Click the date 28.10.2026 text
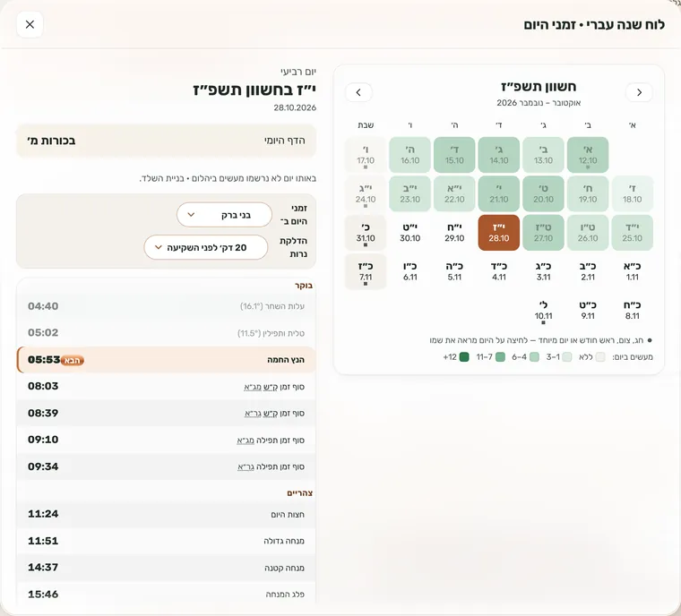Screen dimensions: 681x616 (x=295, y=107)
